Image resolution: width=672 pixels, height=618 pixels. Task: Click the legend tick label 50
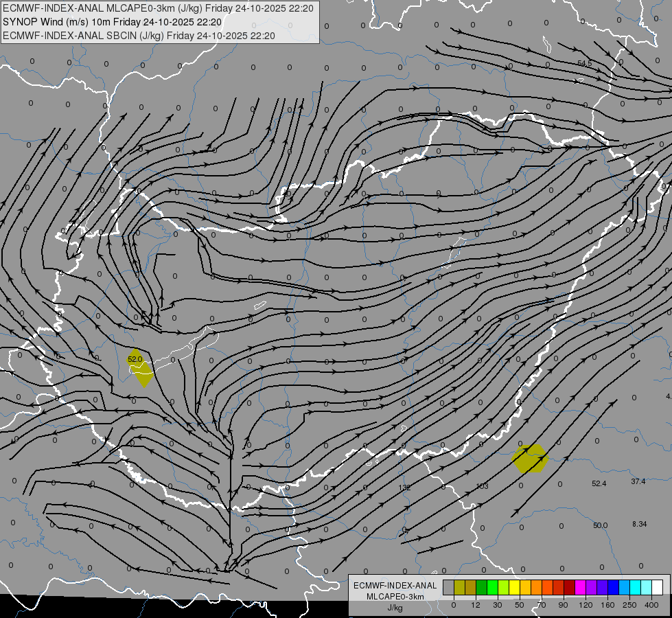(x=520, y=605)
